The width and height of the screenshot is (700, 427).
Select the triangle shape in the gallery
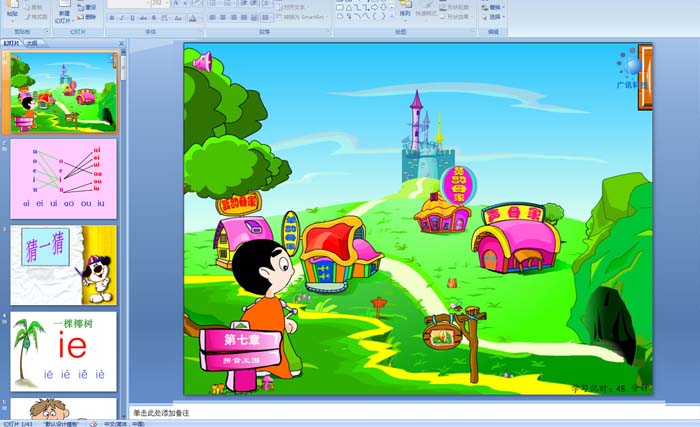[349, 8]
